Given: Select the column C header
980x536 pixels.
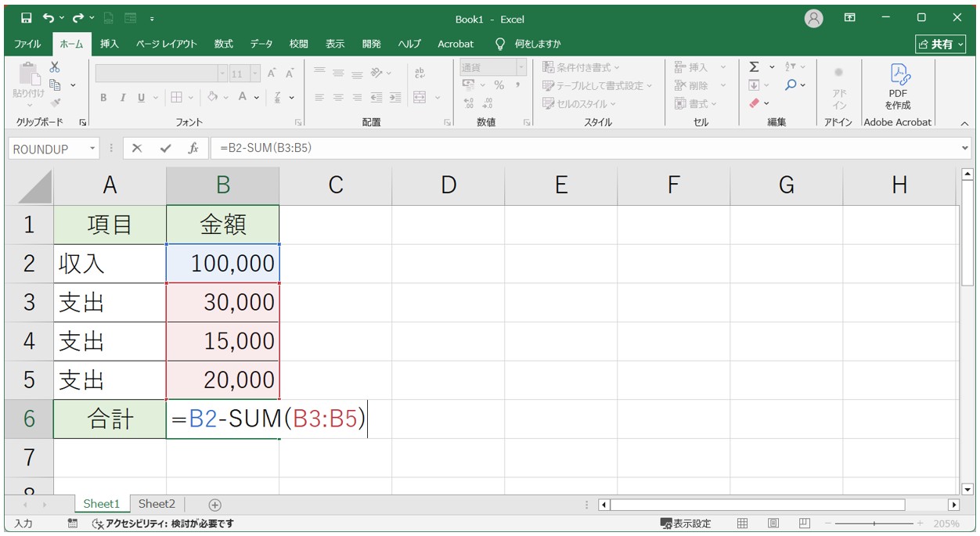Looking at the screenshot, I should (x=336, y=185).
